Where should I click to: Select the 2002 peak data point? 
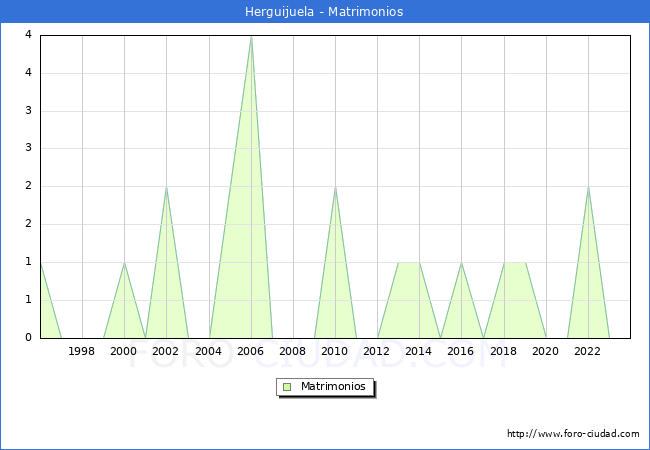166,187
